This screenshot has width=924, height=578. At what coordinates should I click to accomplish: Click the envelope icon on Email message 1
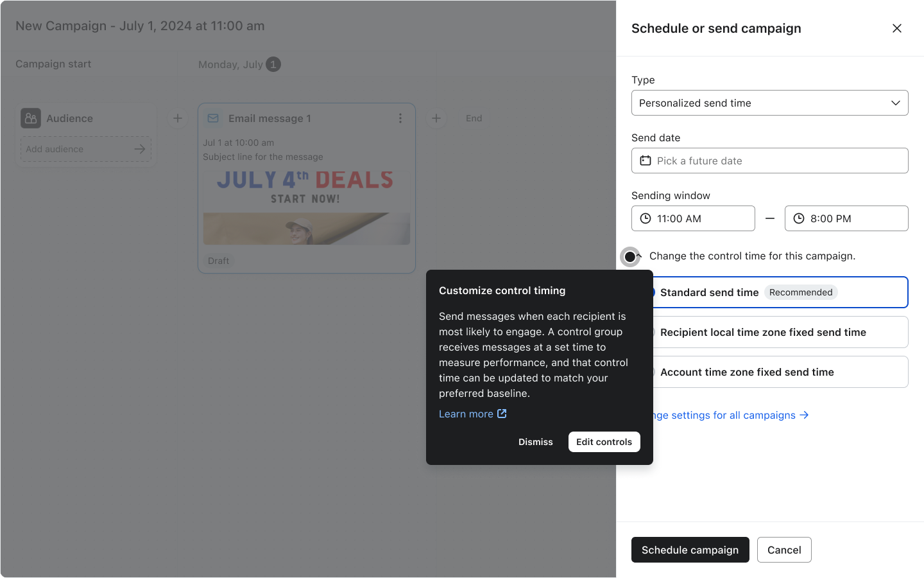(x=212, y=118)
